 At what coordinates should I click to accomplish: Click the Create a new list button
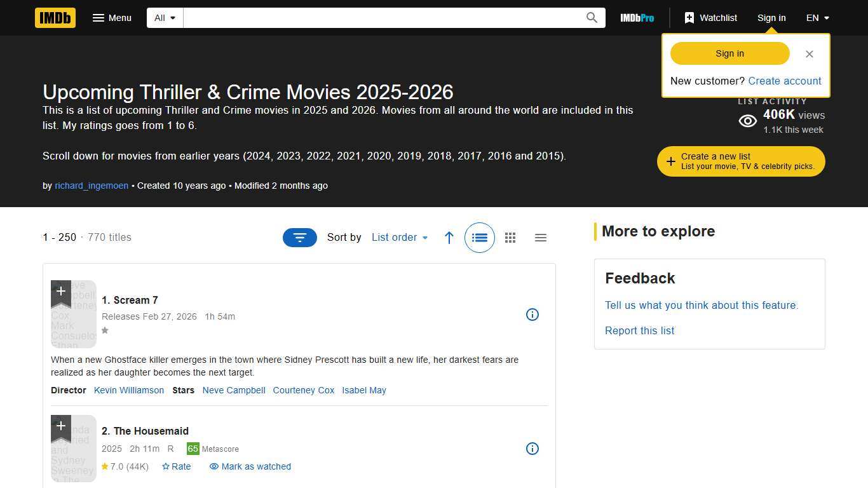pos(740,161)
